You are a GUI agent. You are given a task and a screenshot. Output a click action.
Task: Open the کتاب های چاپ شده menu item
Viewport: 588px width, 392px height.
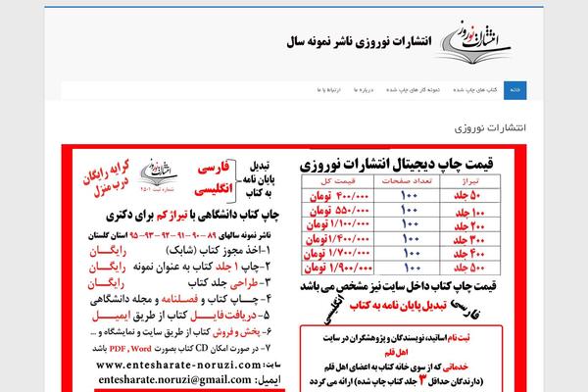click(x=474, y=90)
